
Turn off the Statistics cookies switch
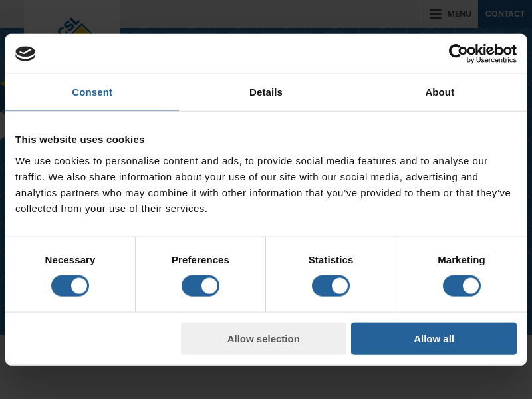331,286
